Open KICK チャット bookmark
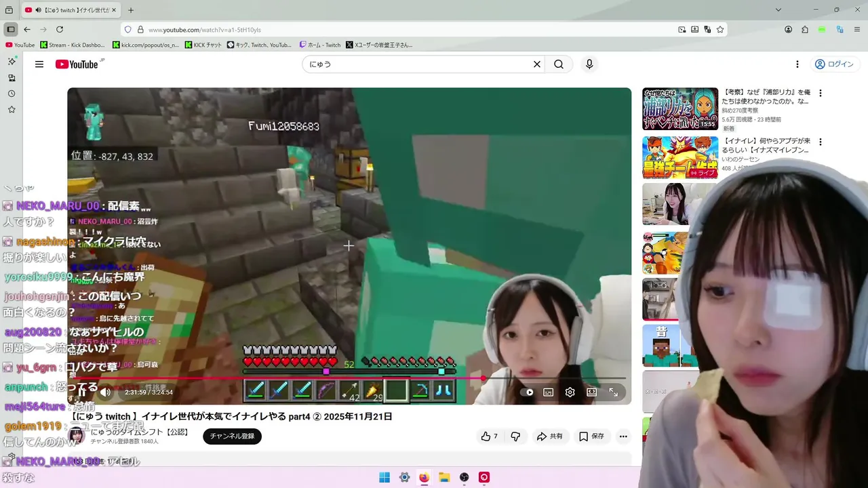Screen dimensions: 868x488 (203, 45)
